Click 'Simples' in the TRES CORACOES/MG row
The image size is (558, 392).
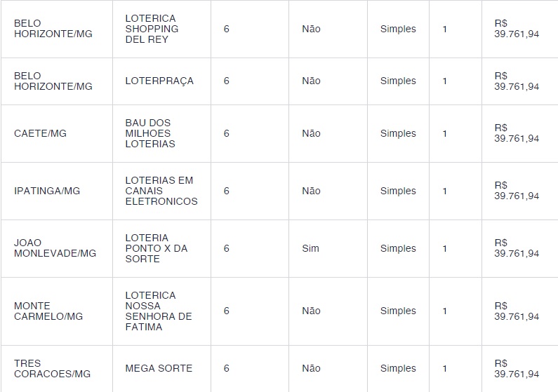click(x=398, y=368)
